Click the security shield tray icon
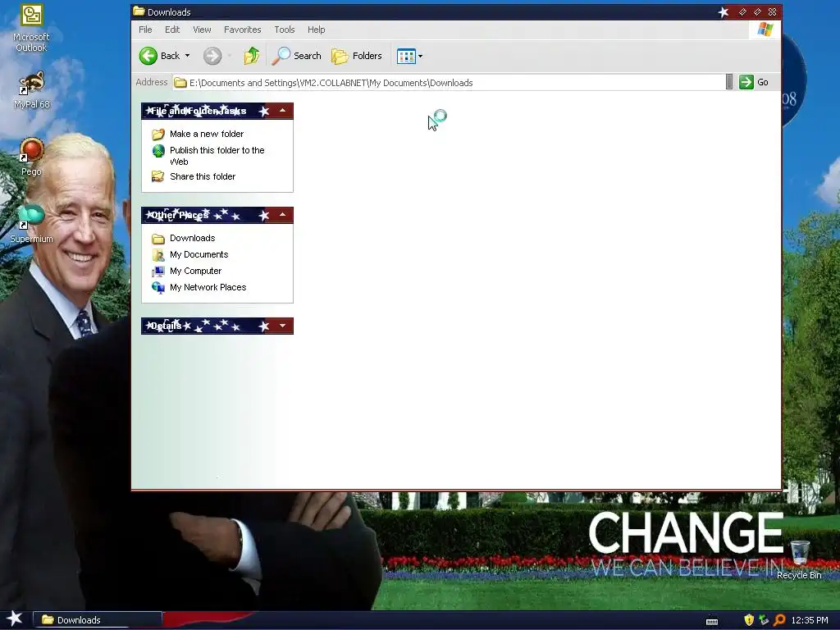Viewport: 840px width, 630px height. point(749,620)
